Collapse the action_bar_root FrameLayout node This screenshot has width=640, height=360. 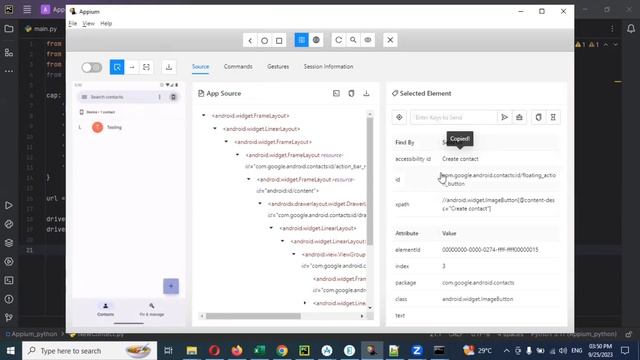pos(238,155)
